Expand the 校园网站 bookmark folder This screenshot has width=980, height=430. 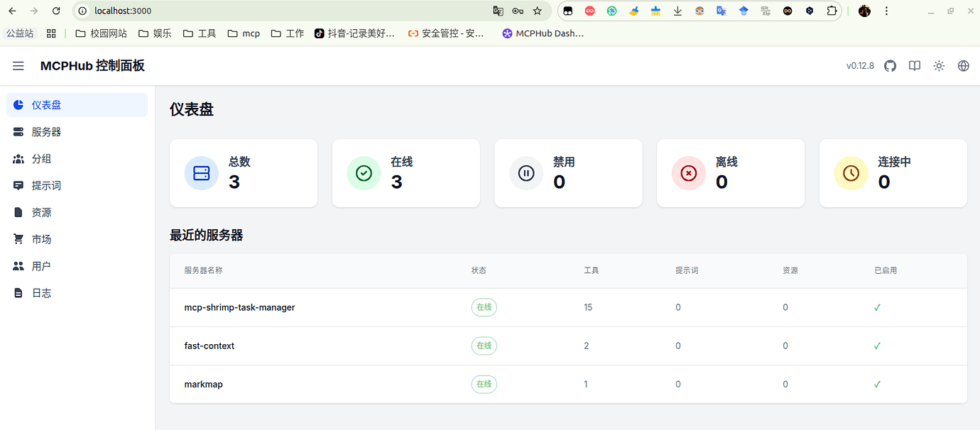[x=101, y=33]
